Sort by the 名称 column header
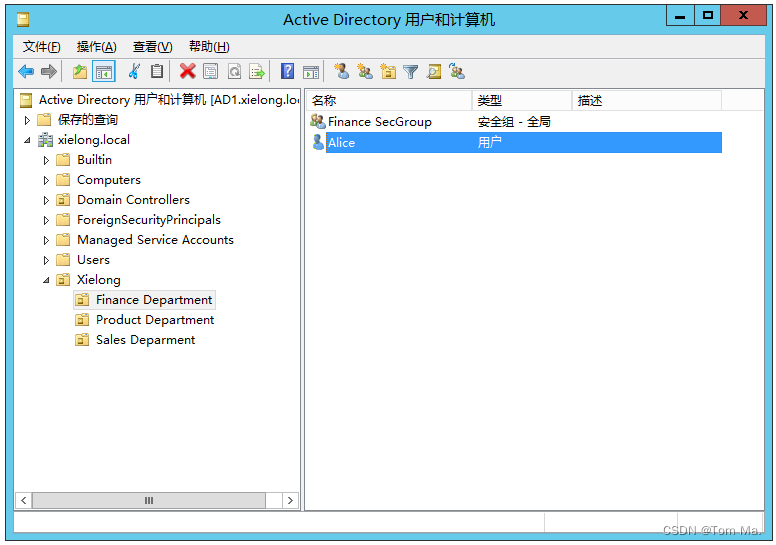This screenshot has height=545, width=776. click(x=389, y=100)
